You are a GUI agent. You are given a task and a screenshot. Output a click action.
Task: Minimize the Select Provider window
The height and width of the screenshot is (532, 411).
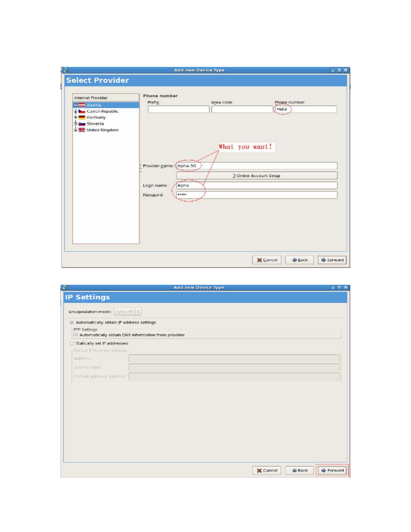pos(333,70)
